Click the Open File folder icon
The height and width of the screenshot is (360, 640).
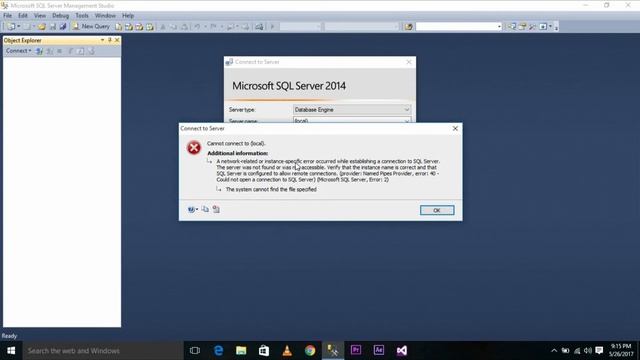[42, 27]
